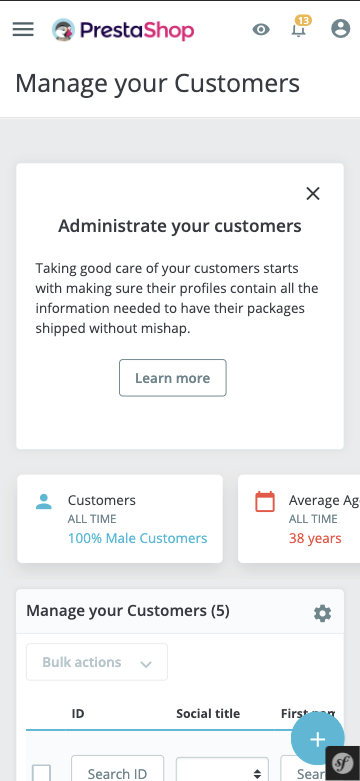The image size is (360, 781).
Task: Click the PrestaShop logo
Action: (123, 30)
